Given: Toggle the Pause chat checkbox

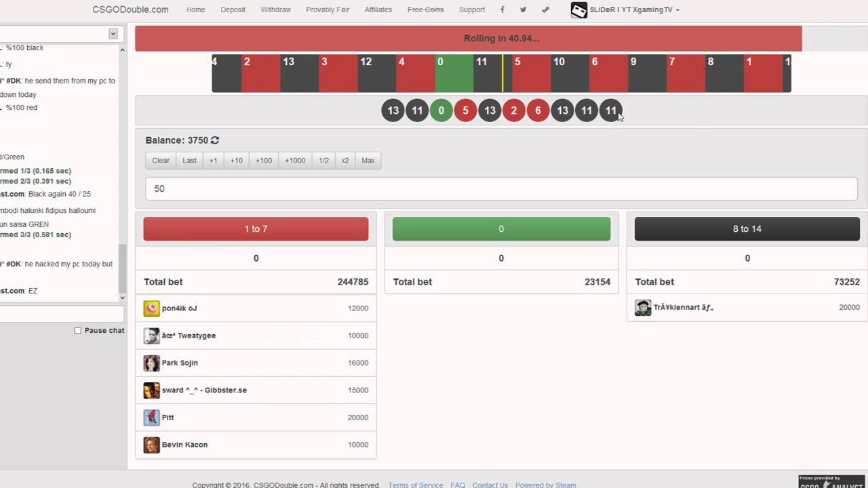Looking at the screenshot, I should [x=77, y=331].
